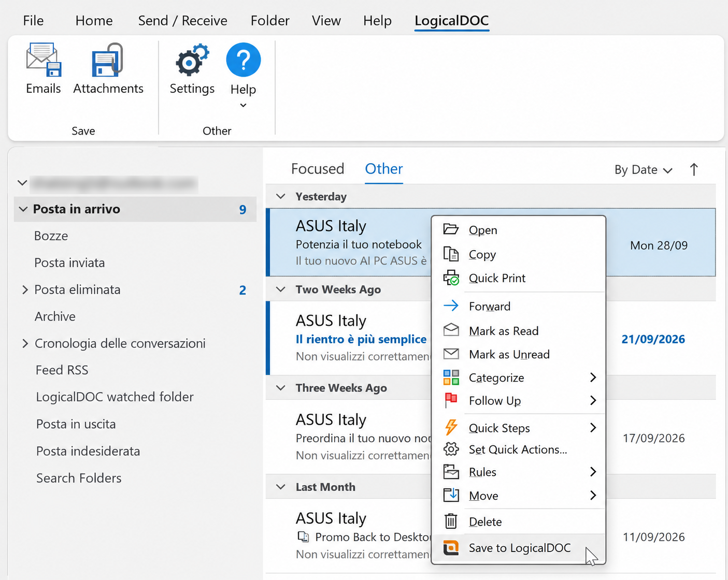The height and width of the screenshot is (580, 728).
Task: Collapse the Last Month message group
Action: tap(281, 487)
